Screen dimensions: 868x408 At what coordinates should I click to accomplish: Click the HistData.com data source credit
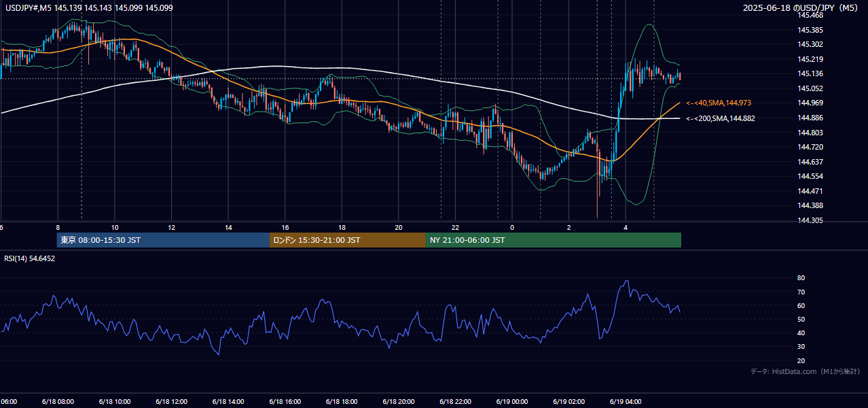click(806, 371)
